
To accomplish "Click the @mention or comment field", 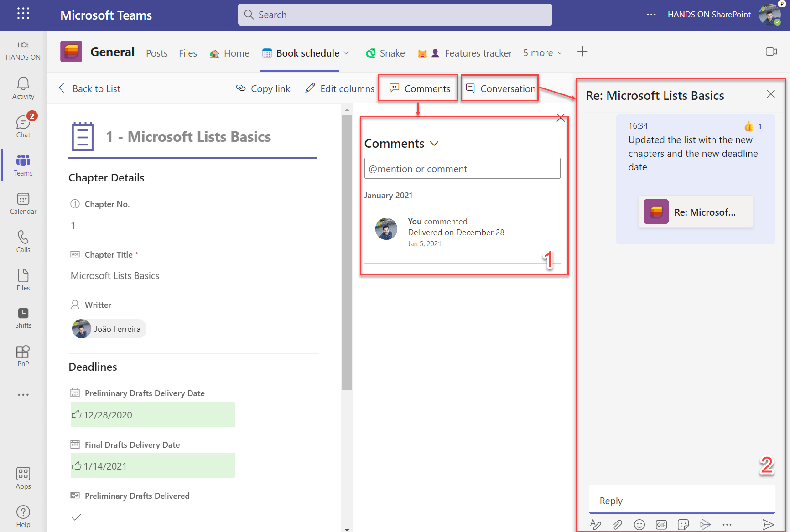I will [462, 169].
